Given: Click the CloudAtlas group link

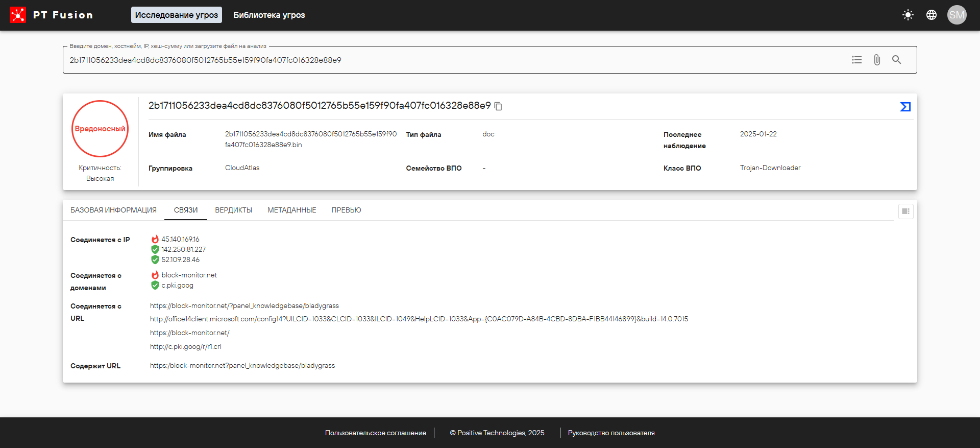Looking at the screenshot, I should (x=242, y=168).
